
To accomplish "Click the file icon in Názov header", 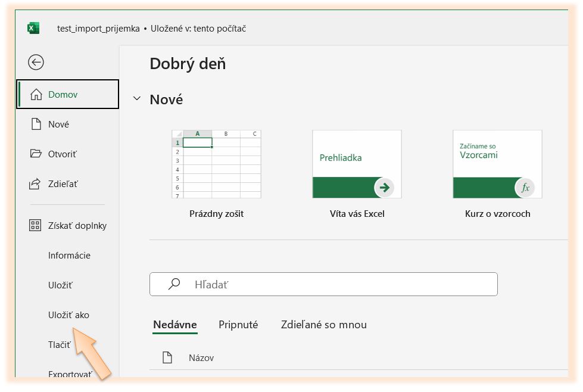I will [x=167, y=357].
